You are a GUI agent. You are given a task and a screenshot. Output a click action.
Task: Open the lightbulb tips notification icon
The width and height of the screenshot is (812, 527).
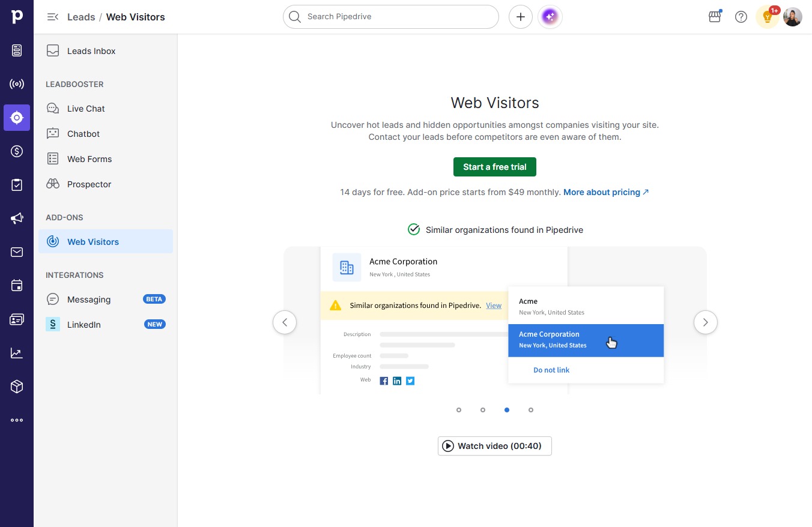click(x=768, y=17)
